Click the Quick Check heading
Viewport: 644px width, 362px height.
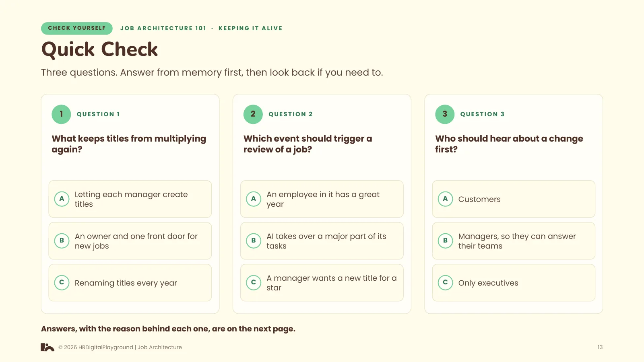point(99,49)
